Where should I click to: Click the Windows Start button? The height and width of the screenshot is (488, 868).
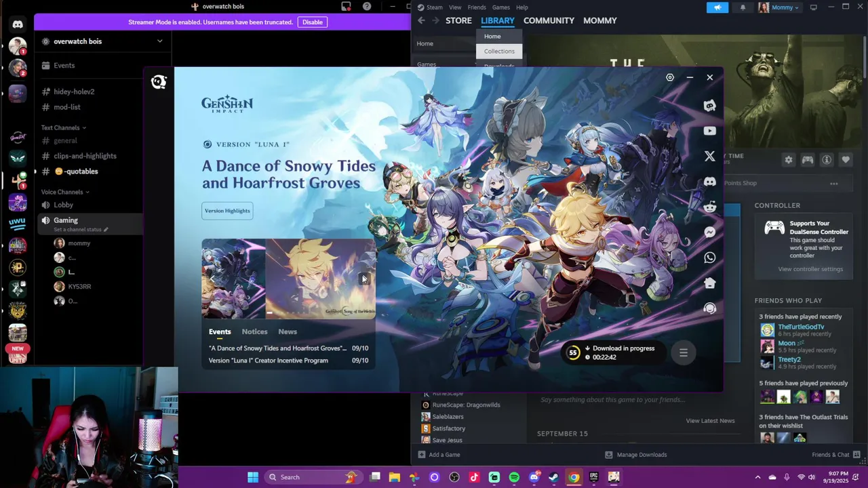coord(253,477)
